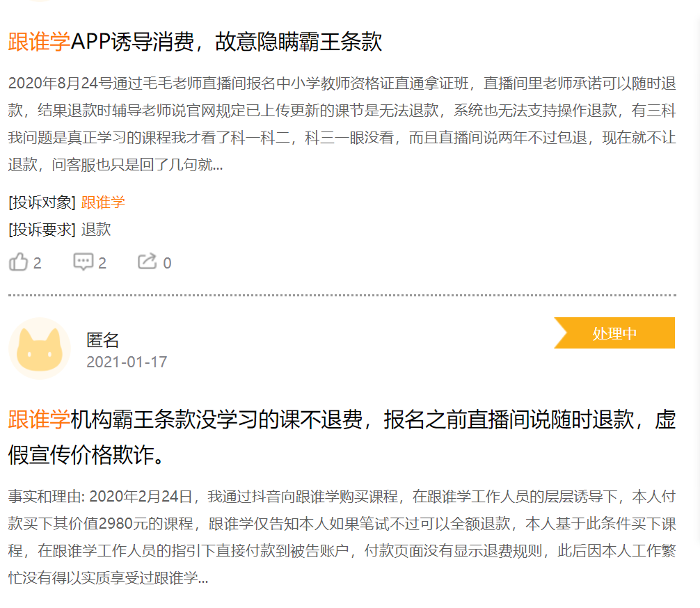This screenshot has height=608, width=700.
Task: Click the page scrollbar on the right edge
Action: pyautogui.click(x=697, y=304)
